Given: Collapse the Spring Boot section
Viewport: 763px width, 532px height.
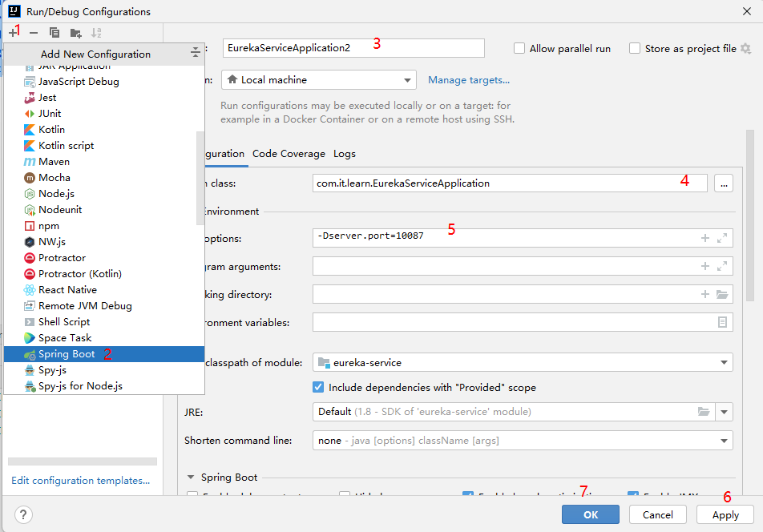Looking at the screenshot, I should point(191,478).
